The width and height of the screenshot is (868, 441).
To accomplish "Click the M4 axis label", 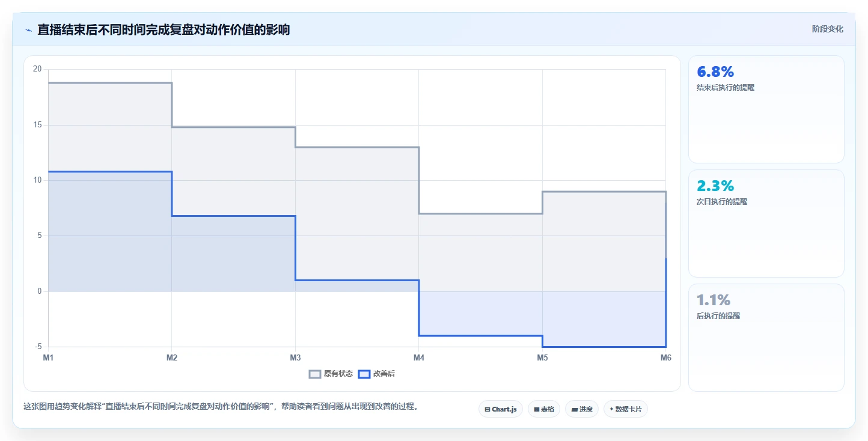I will 419,358.
